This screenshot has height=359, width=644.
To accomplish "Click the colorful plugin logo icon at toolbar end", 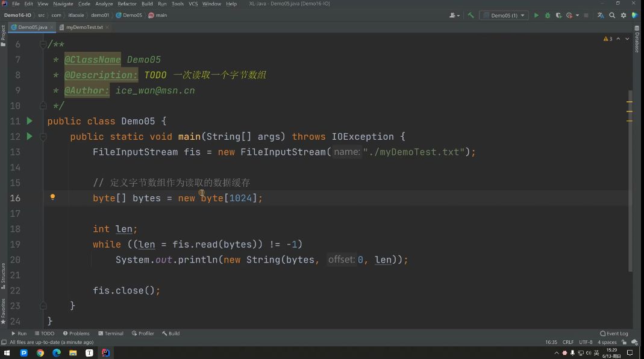I will pyautogui.click(x=635, y=15).
